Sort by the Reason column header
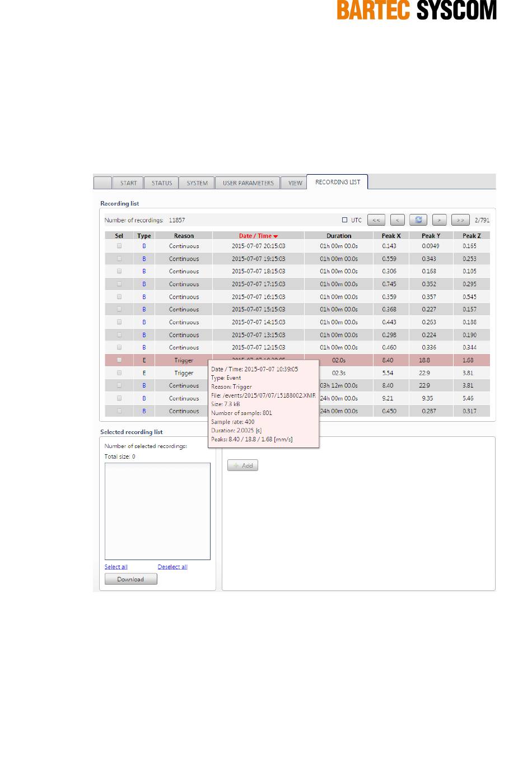Screen dimensions: 532x783 pos(184,236)
